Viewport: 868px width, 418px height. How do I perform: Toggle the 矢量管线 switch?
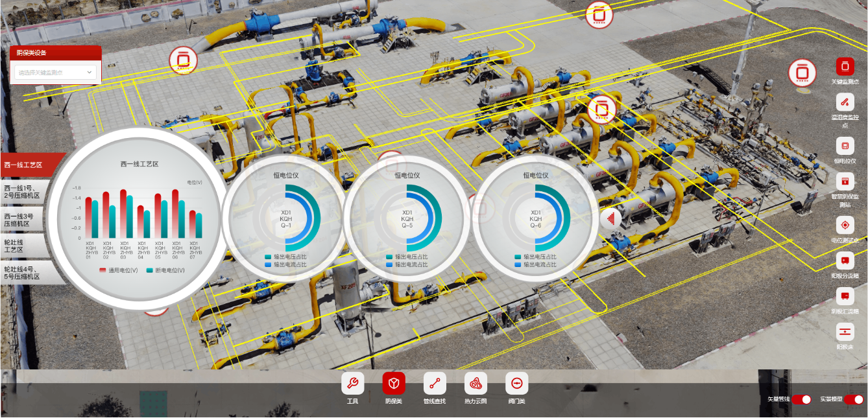click(801, 399)
